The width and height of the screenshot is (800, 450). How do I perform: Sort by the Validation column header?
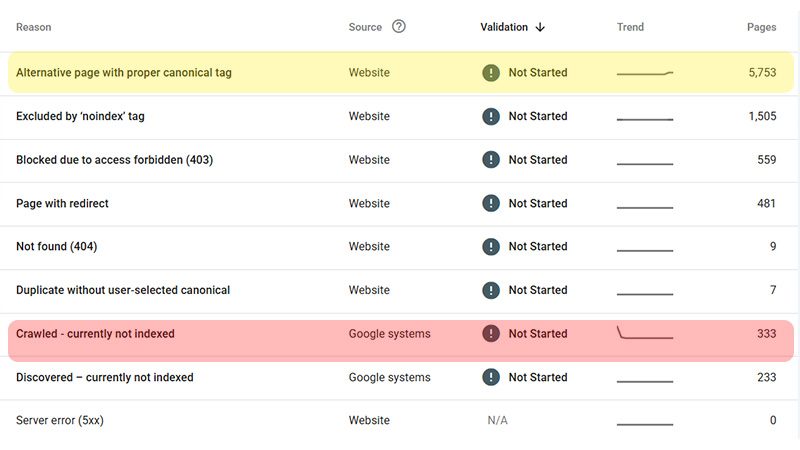504,27
